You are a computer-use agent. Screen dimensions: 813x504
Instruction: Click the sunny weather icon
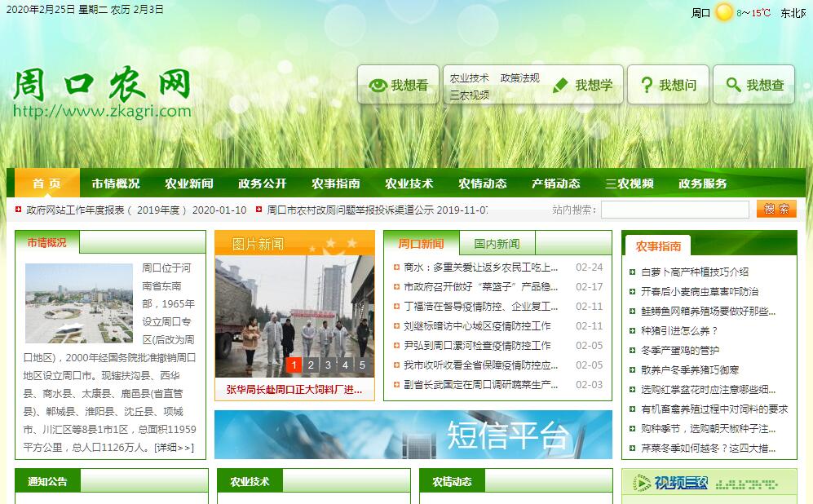click(724, 12)
